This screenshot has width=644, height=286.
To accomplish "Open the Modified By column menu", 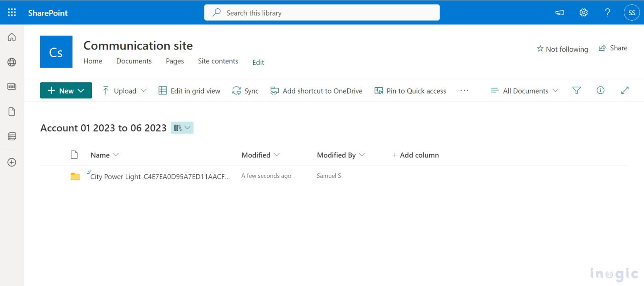I will tap(340, 155).
